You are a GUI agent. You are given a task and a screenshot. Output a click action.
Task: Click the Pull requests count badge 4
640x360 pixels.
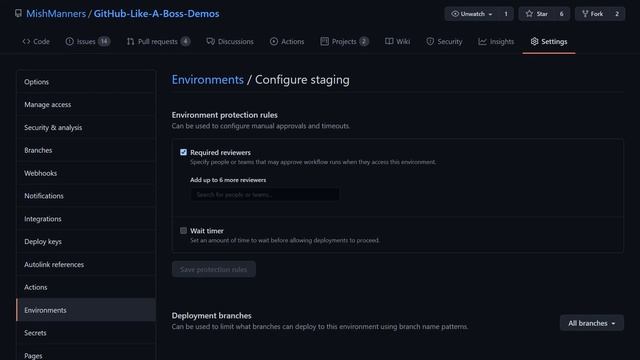[185, 42]
